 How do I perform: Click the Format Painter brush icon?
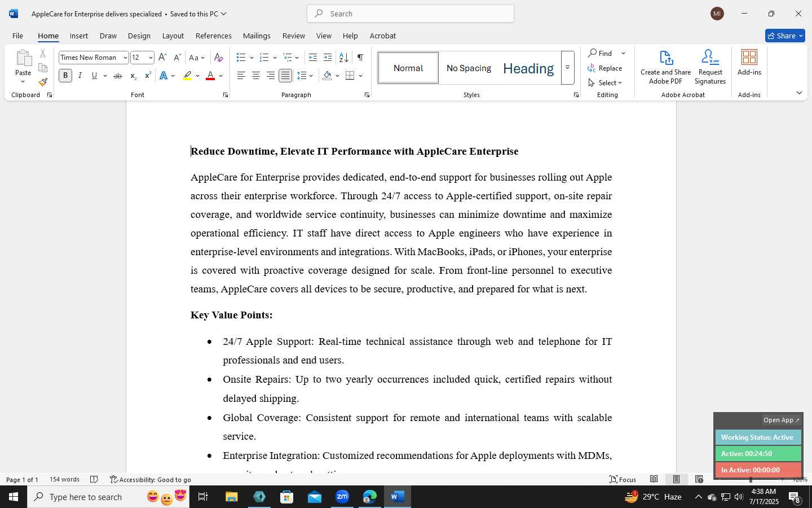click(x=43, y=82)
